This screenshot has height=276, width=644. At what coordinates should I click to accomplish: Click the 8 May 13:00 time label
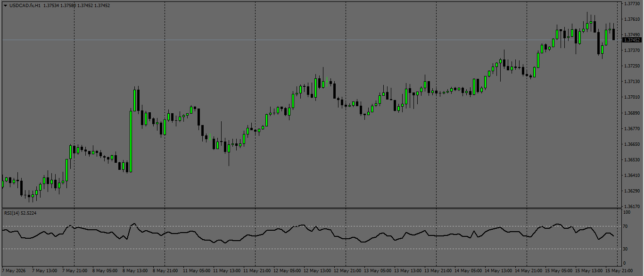pyautogui.click(x=134, y=271)
